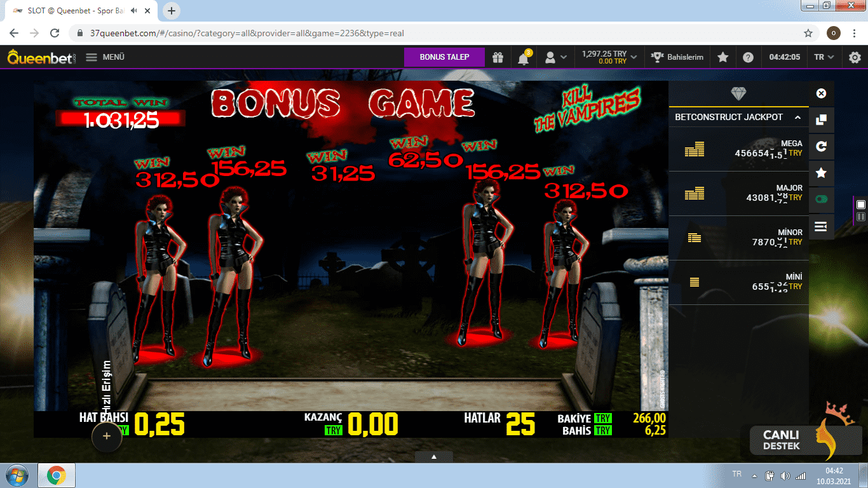
Task: Click the rightmost vampire with 312,50 win
Action: click(562, 273)
